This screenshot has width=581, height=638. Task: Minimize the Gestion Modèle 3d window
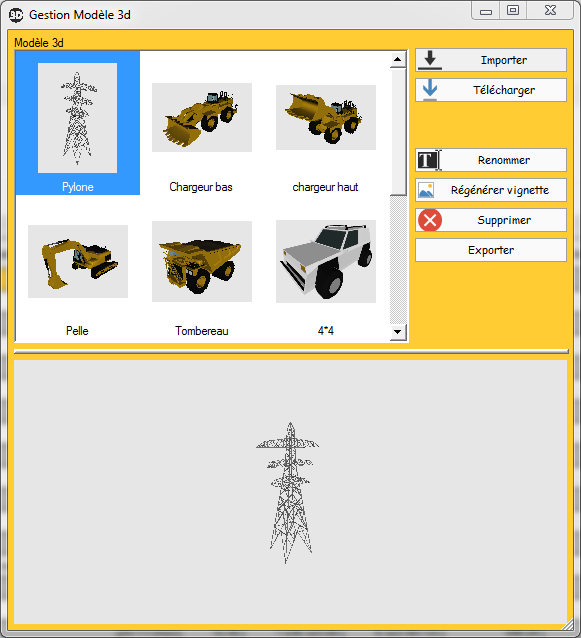point(486,11)
